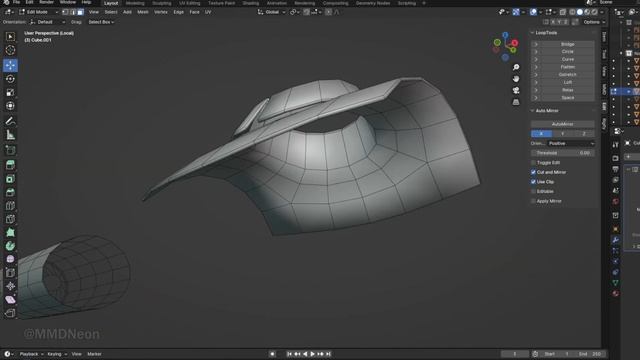Tick the Toggle Edit checkbox
The image size is (640, 360).
pyautogui.click(x=533, y=162)
